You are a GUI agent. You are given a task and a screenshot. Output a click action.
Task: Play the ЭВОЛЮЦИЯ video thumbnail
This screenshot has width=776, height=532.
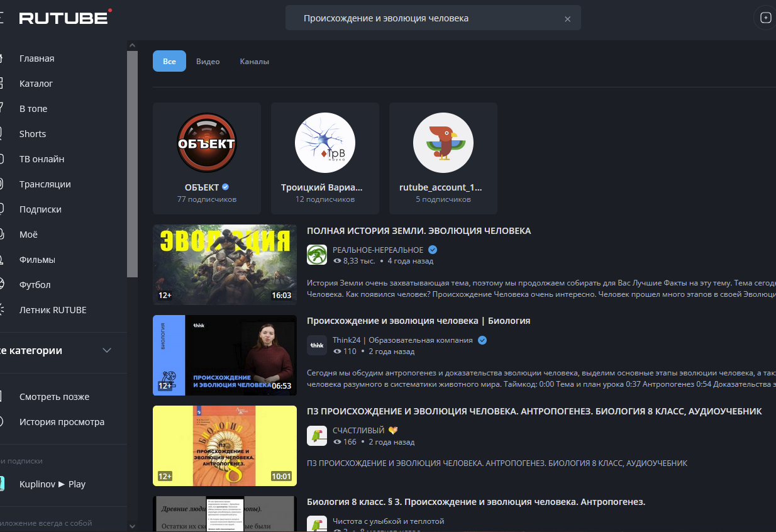(x=224, y=265)
